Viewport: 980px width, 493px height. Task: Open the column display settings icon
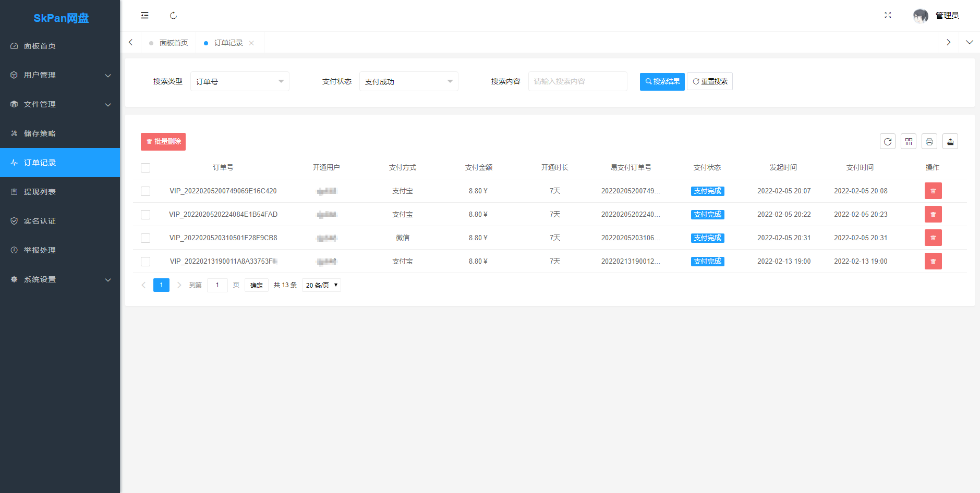pos(908,141)
